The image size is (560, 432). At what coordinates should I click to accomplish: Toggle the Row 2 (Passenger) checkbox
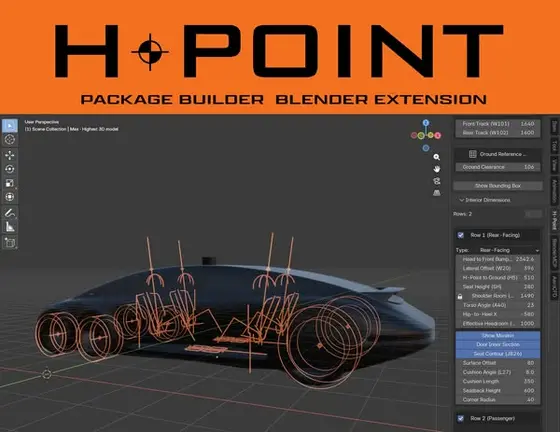tap(461, 418)
